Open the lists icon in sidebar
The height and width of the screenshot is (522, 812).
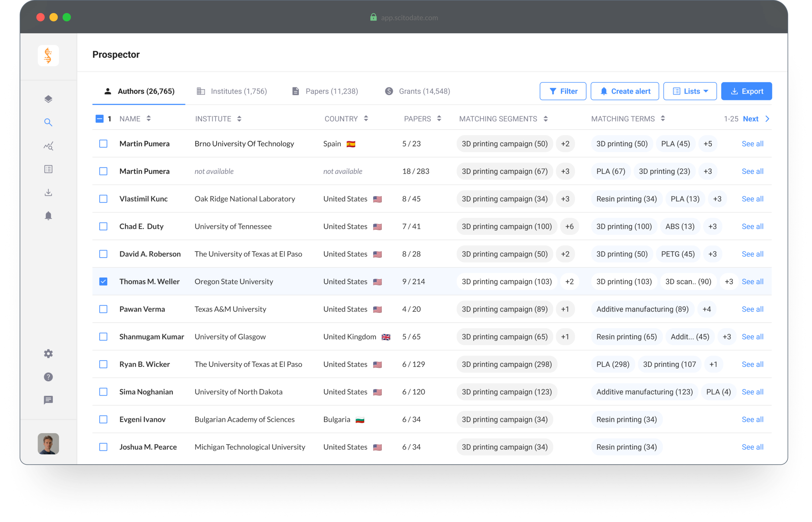tap(48, 169)
